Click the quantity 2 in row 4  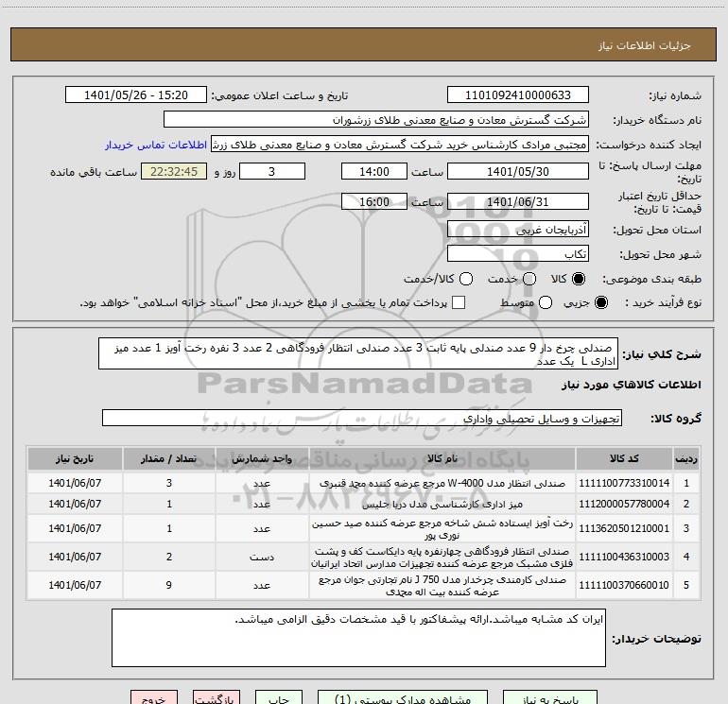coord(169,557)
